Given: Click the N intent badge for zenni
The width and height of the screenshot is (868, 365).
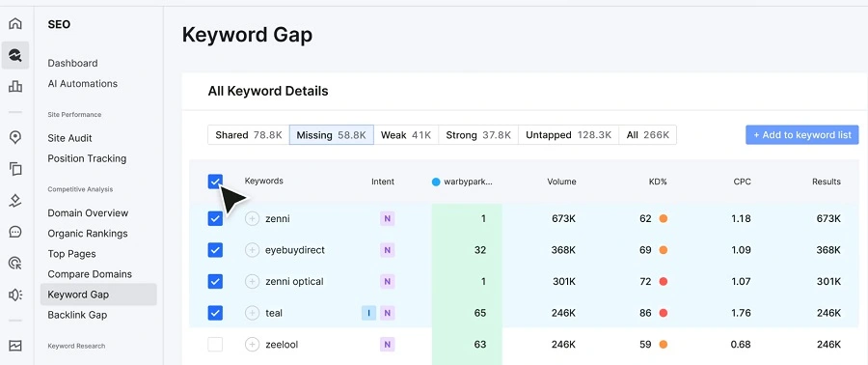Looking at the screenshot, I should (x=387, y=219).
